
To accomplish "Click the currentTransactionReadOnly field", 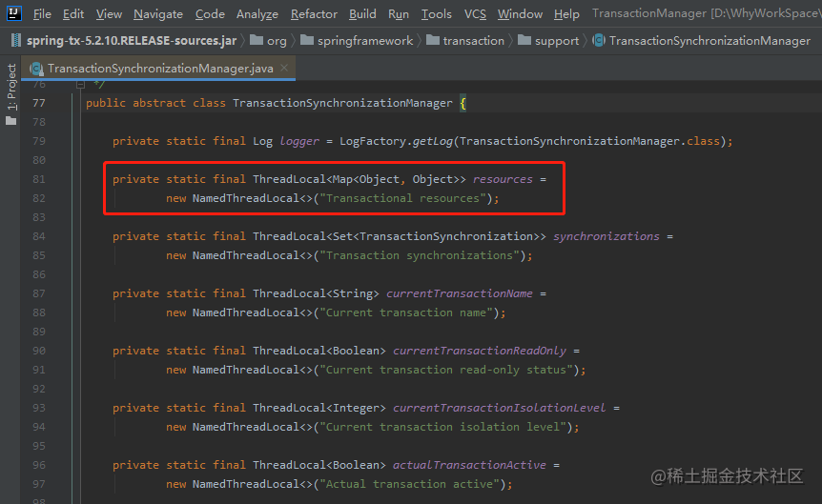I will click(x=480, y=351).
